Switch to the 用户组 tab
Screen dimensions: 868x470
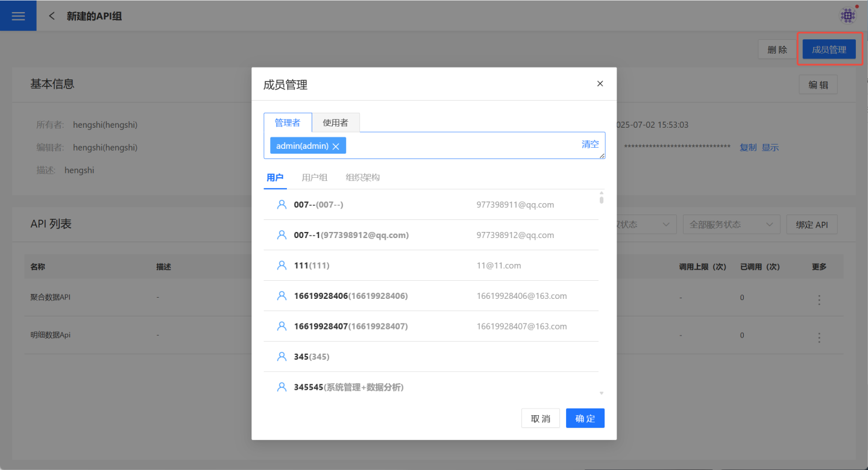315,178
